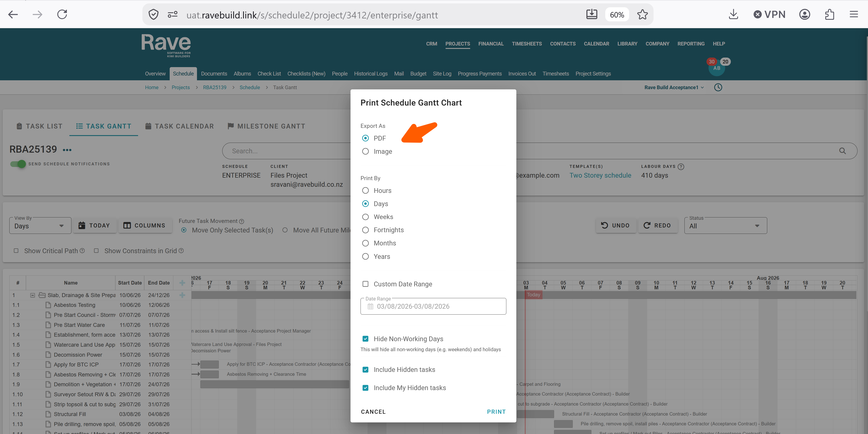Open the FINANCIAL main menu
Screen dimensions: 868x434
pyautogui.click(x=491, y=44)
